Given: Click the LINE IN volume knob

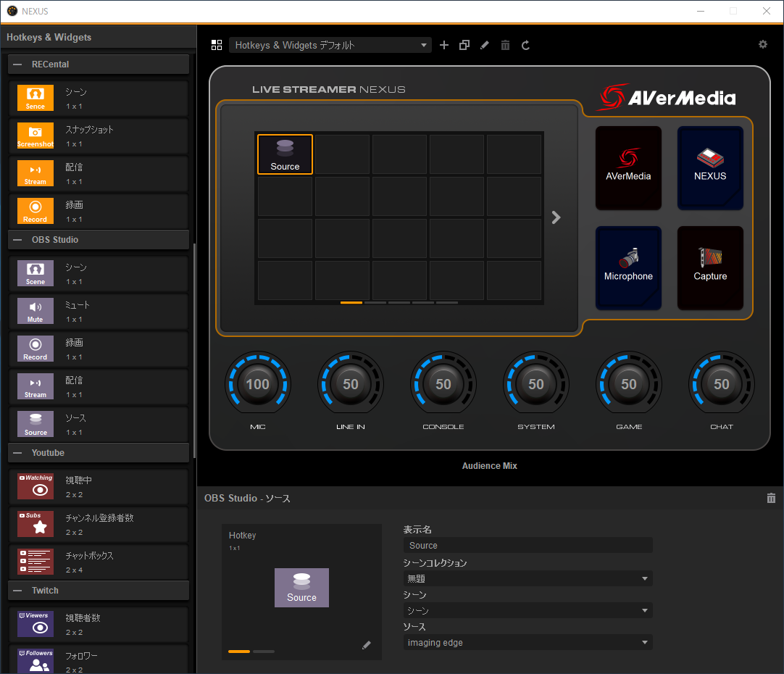Looking at the screenshot, I should tap(351, 384).
